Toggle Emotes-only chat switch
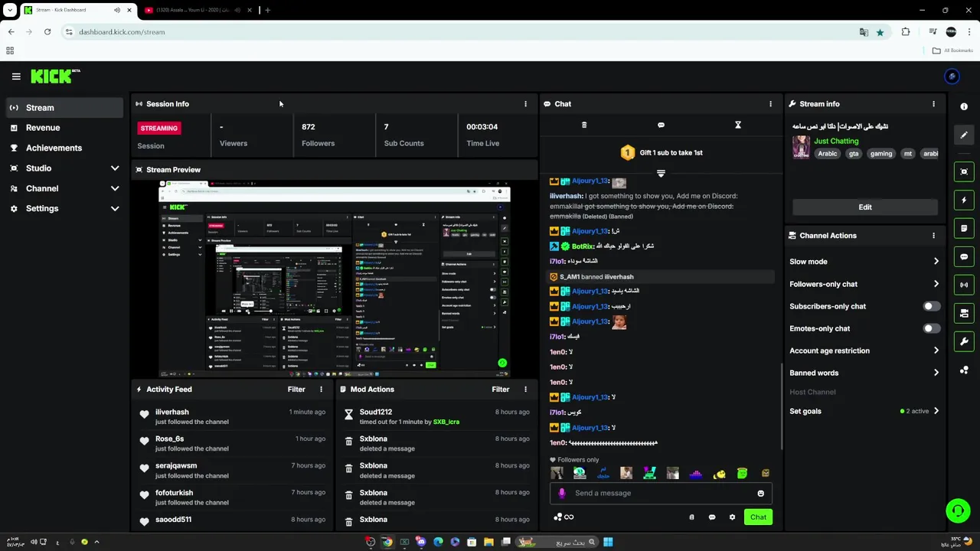The image size is (980, 551). (x=931, y=328)
